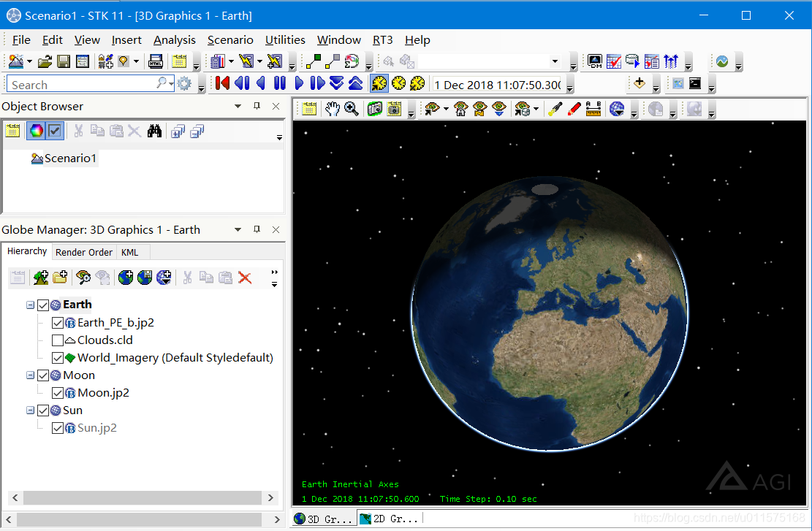
Task: Click the Search input field
Action: pos(83,84)
